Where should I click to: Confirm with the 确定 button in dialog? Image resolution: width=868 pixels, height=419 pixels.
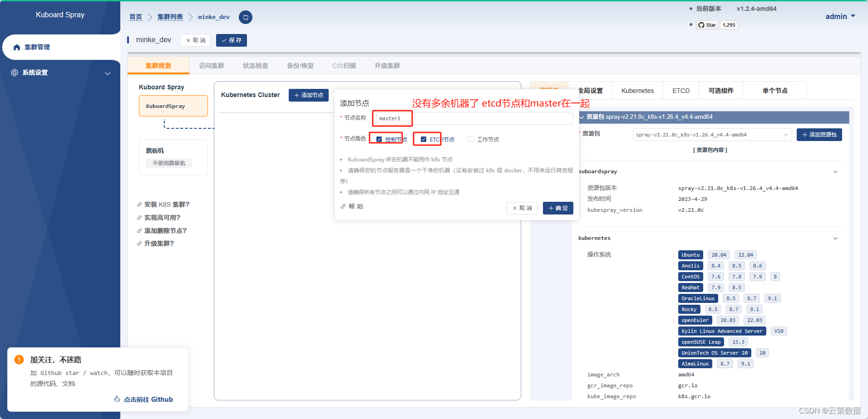tap(558, 208)
